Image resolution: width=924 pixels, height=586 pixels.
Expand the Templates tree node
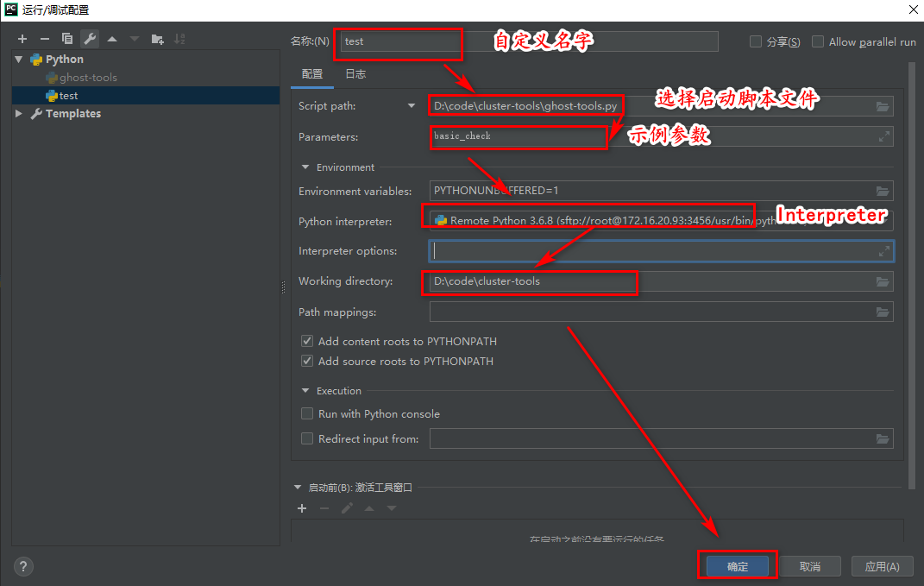pyautogui.click(x=19, y=113)
